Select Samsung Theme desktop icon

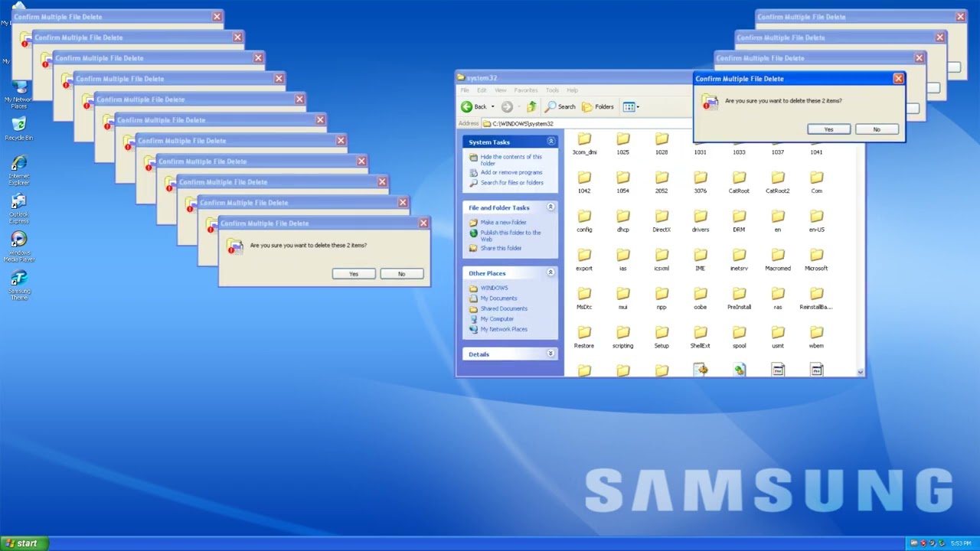(x=19, y=285)
